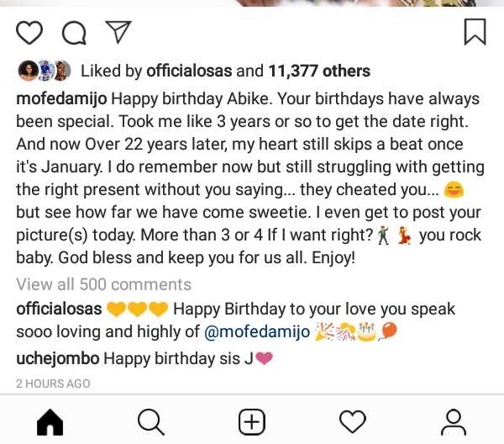Share post with paper plane icon
504x444 pixels.
[118, 32]
